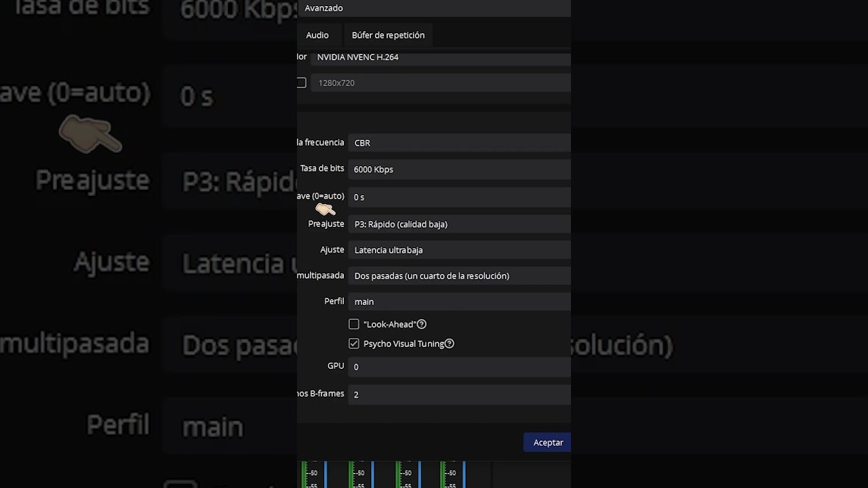Viewport: 868px width, 488px height.
Task: Open the NVIDIA NVENC H.264 encoder dropdown
Action: coord(441,57)
